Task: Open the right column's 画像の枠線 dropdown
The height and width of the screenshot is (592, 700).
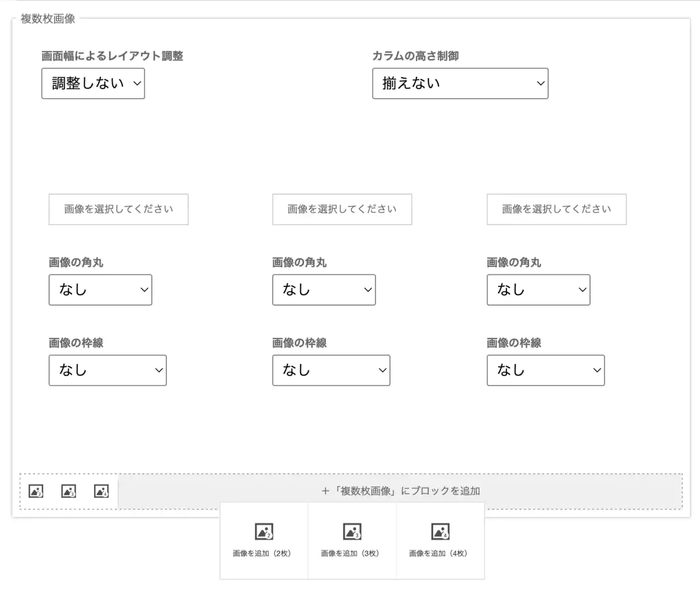Action: 545,370
